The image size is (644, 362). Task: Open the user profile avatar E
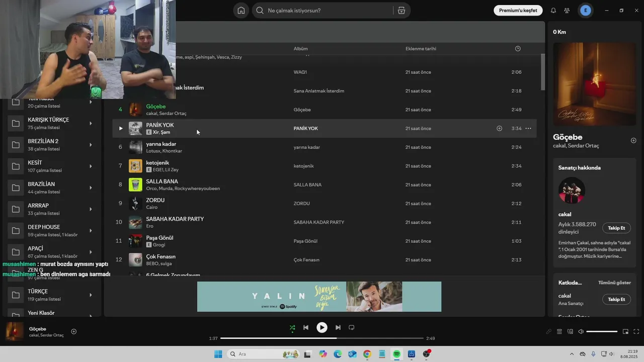586,11
